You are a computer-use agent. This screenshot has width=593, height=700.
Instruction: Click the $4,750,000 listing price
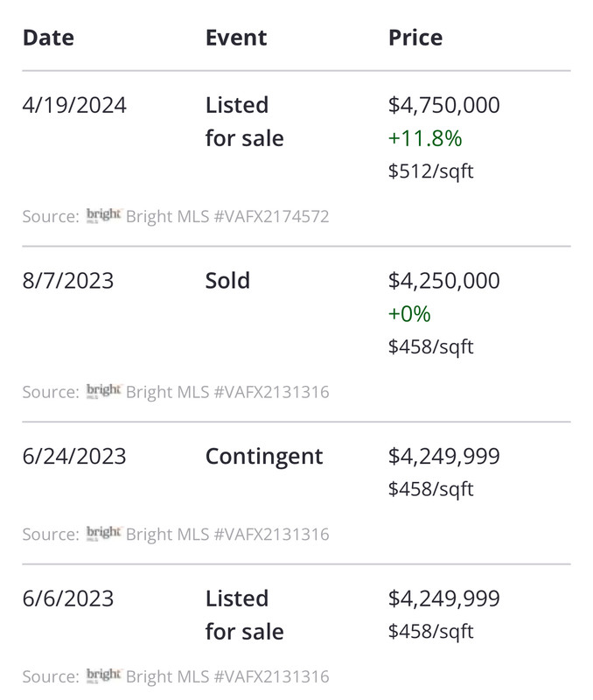[444, 105]
